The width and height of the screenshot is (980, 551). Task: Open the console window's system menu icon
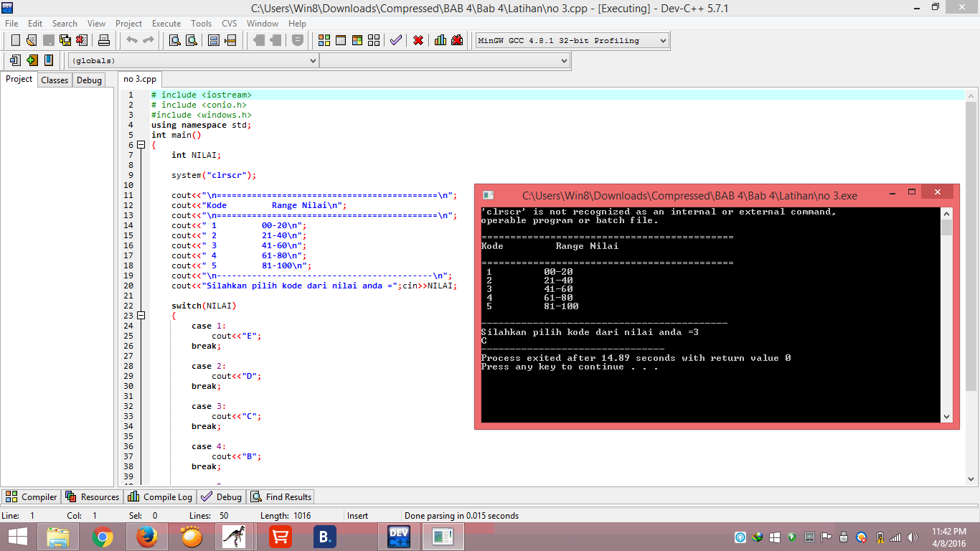(x=488, y=195)
